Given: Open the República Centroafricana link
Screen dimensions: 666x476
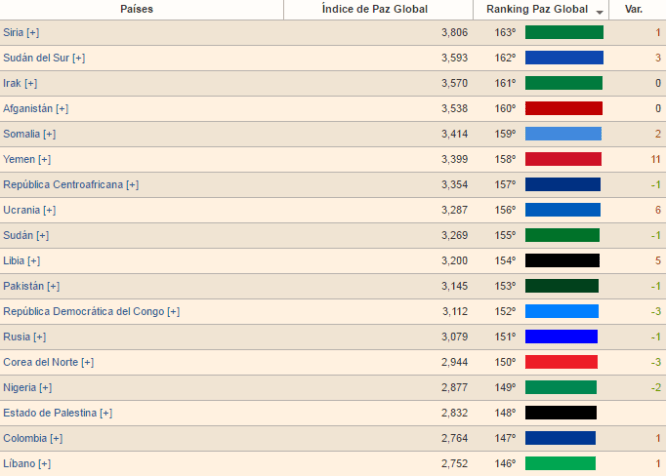Looking at the screenshot, I should pyautogui.click(x=63, y=185).
